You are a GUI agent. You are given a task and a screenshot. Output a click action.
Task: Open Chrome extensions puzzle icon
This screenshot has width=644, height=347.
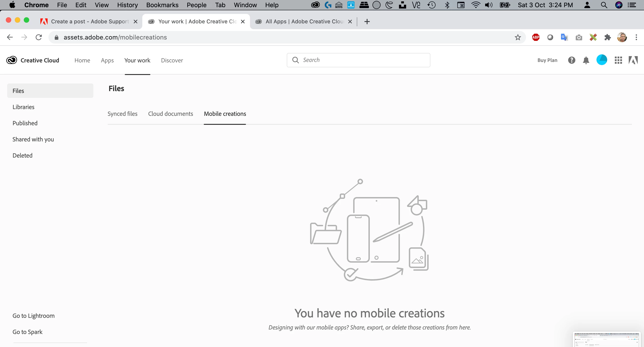tap(607, 37)
